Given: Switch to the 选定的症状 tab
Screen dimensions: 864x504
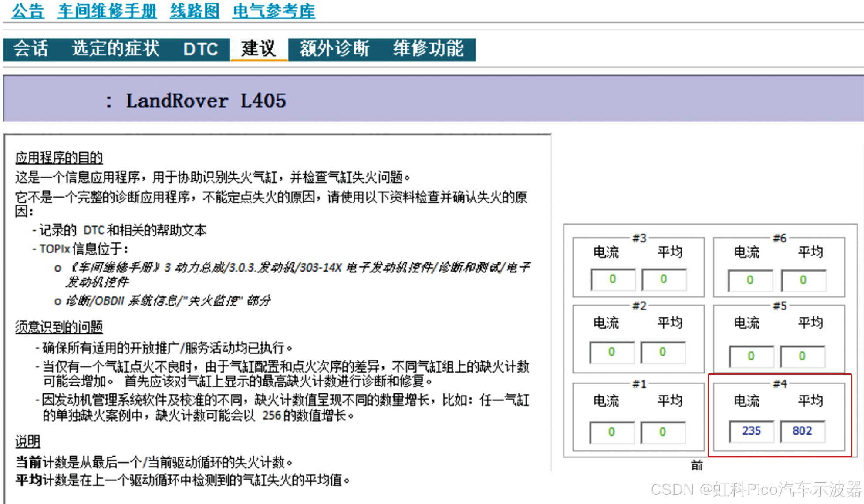Looking at the screenshot, I should click(116, 49).
